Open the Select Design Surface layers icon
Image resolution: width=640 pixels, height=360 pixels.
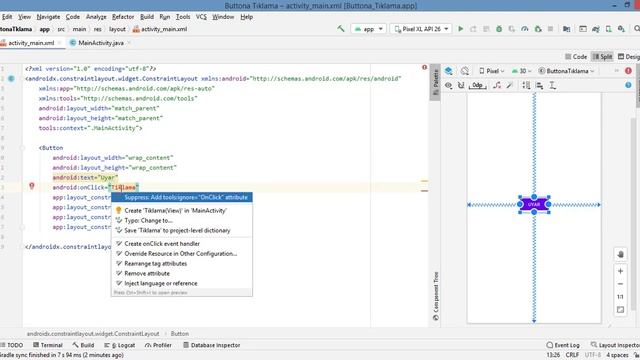pos(449,71)
